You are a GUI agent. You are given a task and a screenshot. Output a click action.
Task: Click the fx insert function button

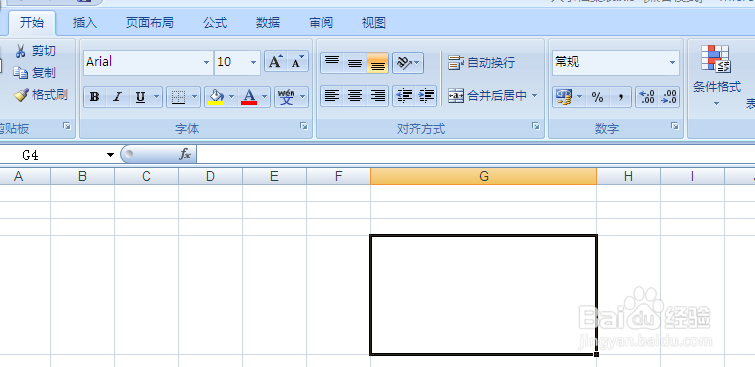185,155
